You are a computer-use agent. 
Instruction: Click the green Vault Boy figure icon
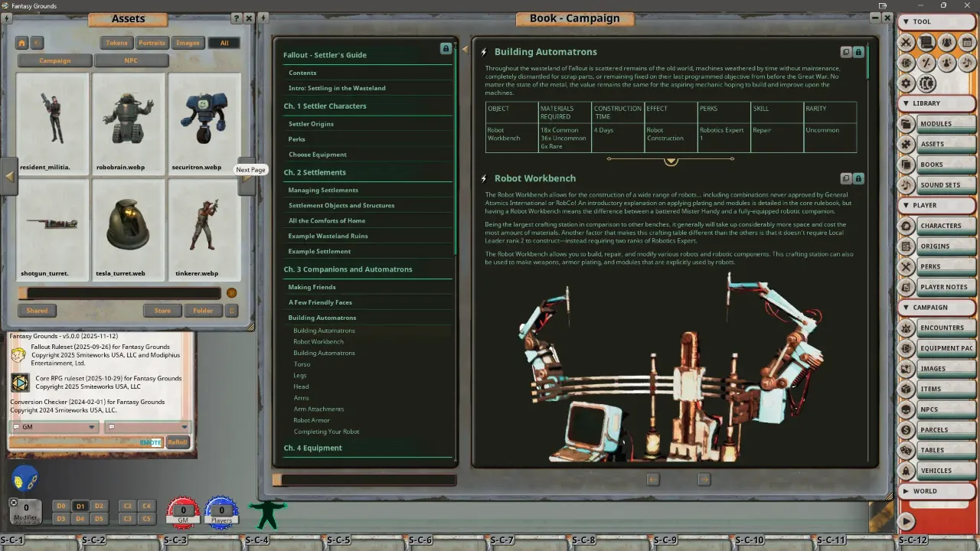pos(267,514)
